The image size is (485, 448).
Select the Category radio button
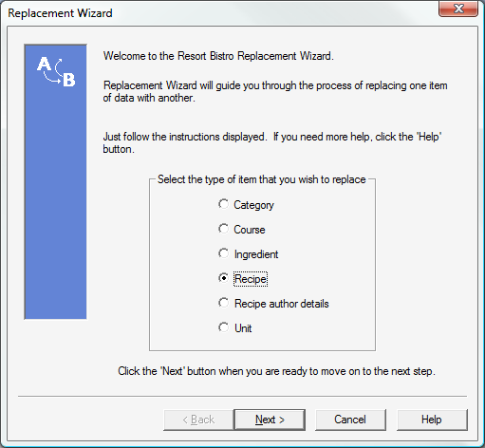click(x=246, y=205)
